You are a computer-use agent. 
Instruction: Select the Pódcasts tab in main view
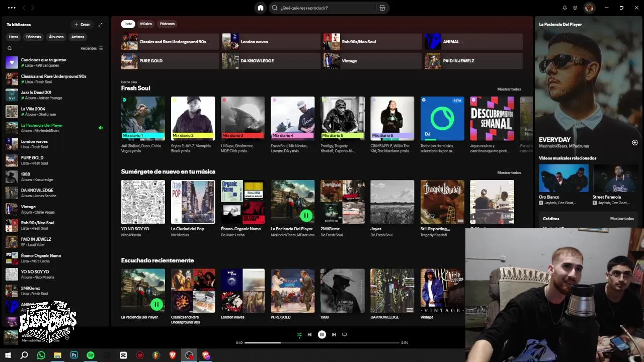click(x=167, y=24)
